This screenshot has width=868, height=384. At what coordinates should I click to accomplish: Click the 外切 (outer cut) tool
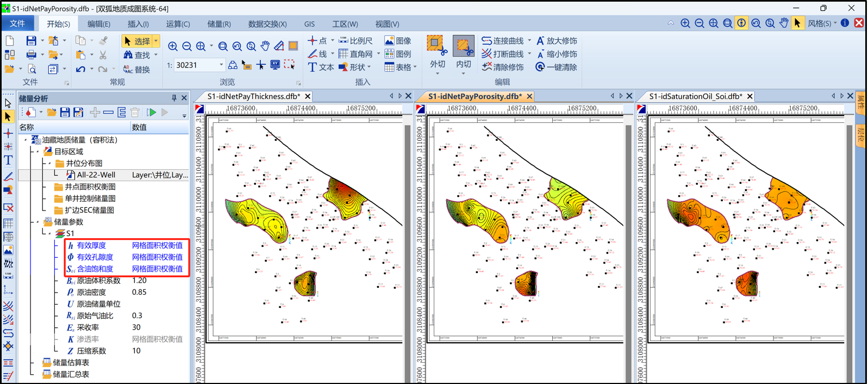(437, 52)
